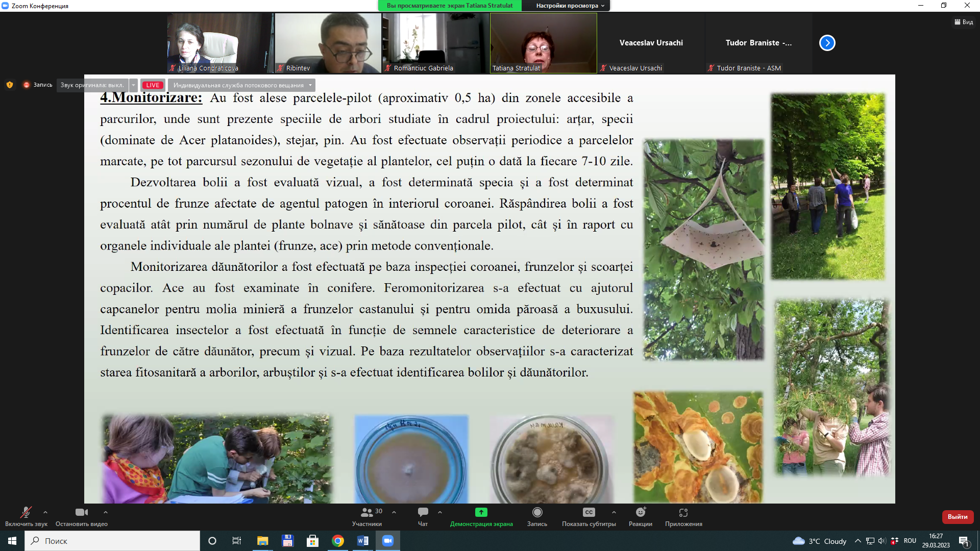This screenshot has height=551, width=980.
Task: Click the red LIVE badge
Action: click(x=153, y=85)
